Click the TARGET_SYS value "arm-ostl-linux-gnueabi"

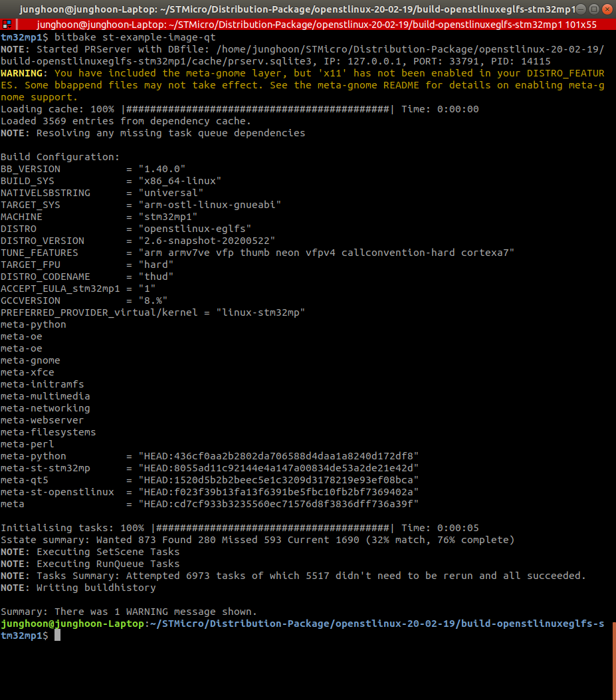coord(210,205)
